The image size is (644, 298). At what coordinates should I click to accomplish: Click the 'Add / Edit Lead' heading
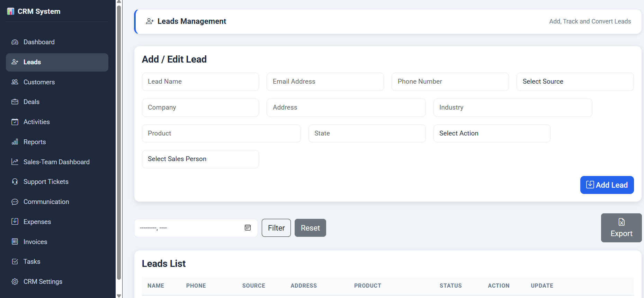[174, 59]
